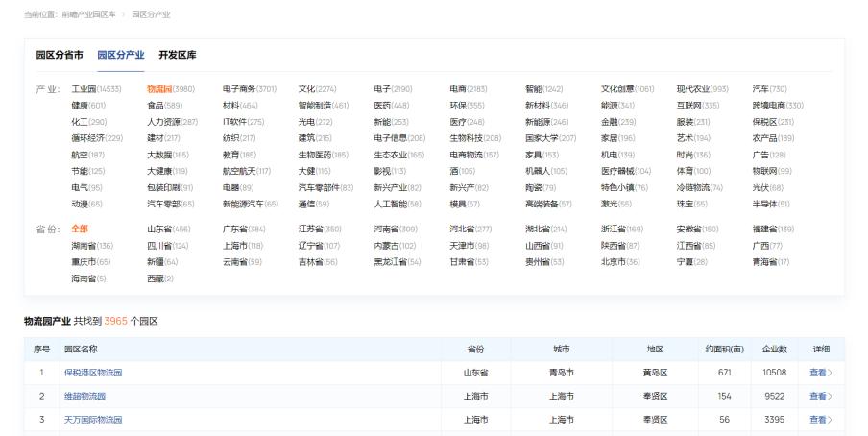
Task: Select 海南省 province filter
Action: pos(88,279)
